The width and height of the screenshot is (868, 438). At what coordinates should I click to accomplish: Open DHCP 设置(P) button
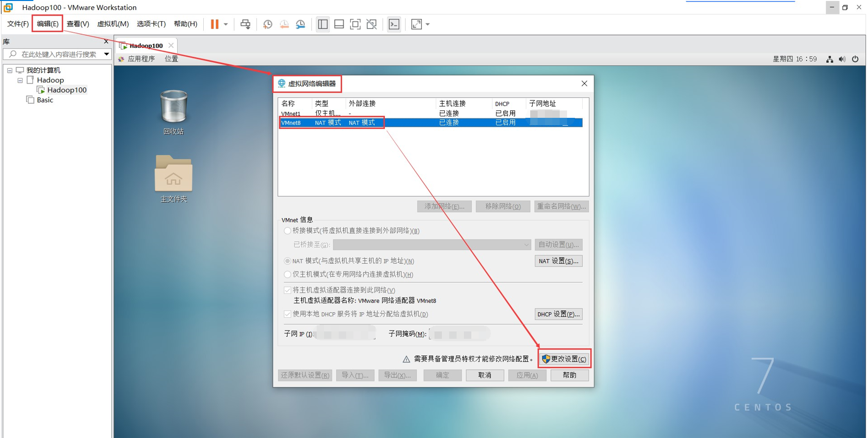[x=559, y=314]
